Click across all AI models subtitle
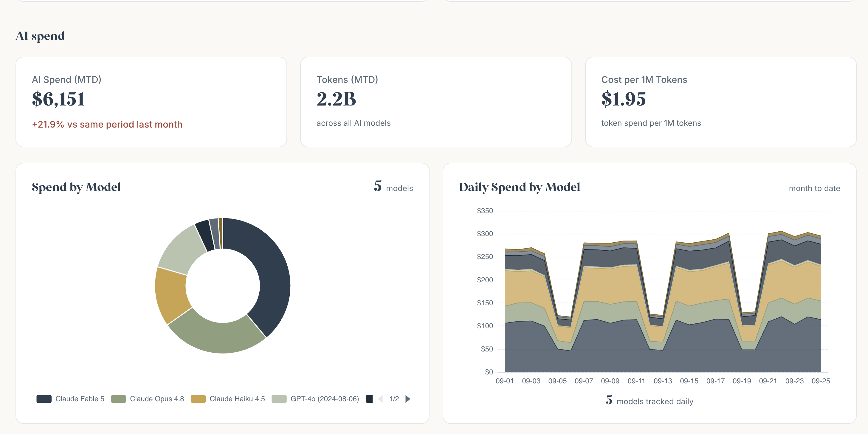Viewport: 868px width, 434px height. pos(354,123)
